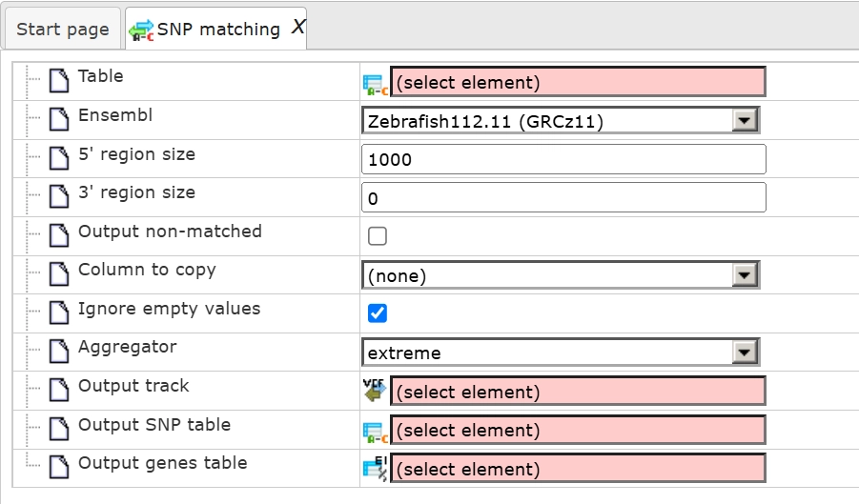
Task: Click the 3' region size input field
Action: point(563,198)
